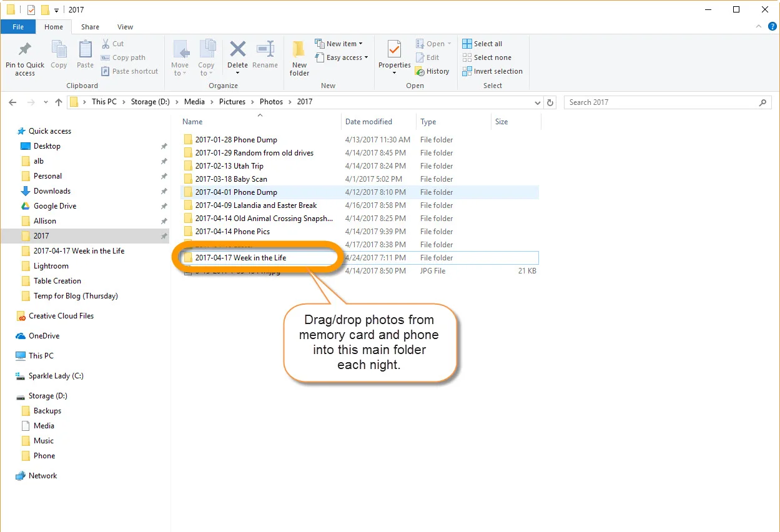This screenshot has height=532, width=780.
Task: Select 2017-04-09 Lalandia and Easter Break folder
Action: point(359,205)
